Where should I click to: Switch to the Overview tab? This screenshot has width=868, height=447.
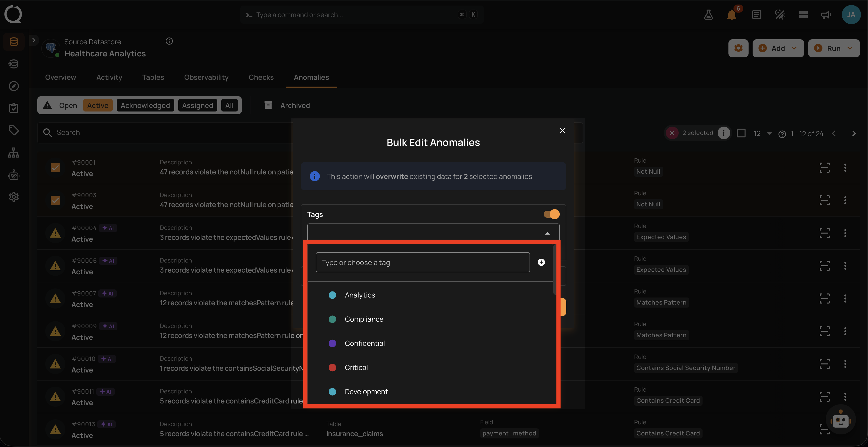coord(61,77)
